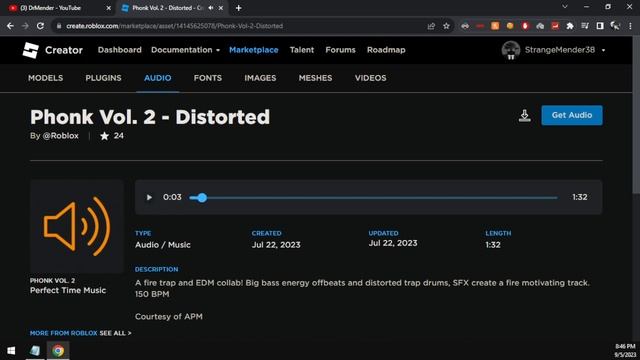Viewport: 640px width, 360px height.
Task: Click the orange speaker audio thumbnail
Action: pos(77,227)
